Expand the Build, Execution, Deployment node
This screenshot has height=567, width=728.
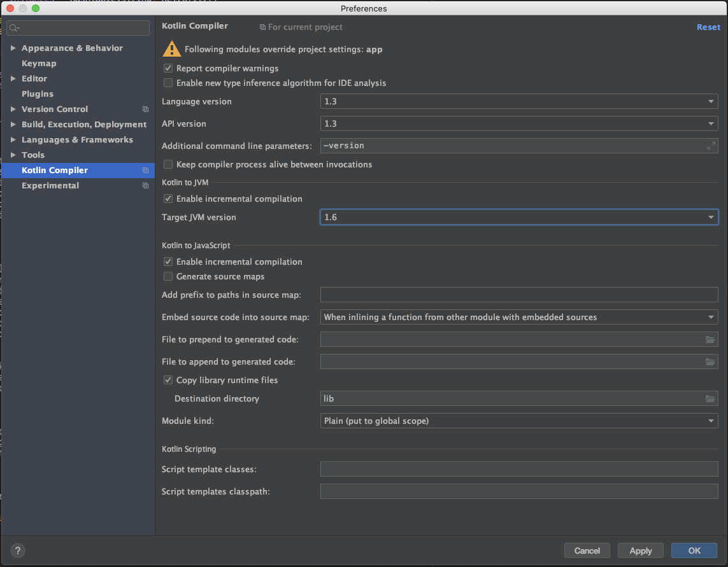(13, 124)
